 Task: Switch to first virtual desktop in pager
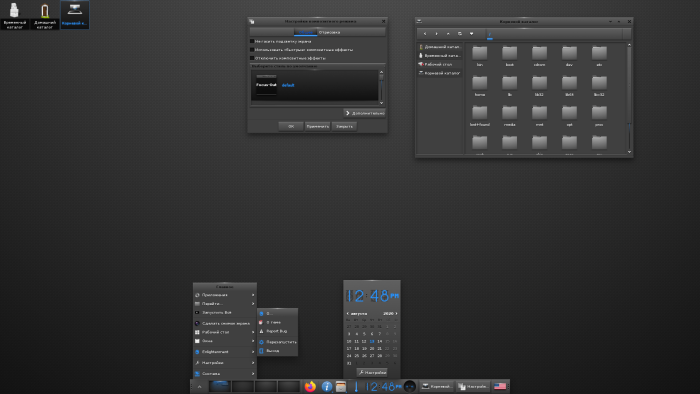(220, 386)
